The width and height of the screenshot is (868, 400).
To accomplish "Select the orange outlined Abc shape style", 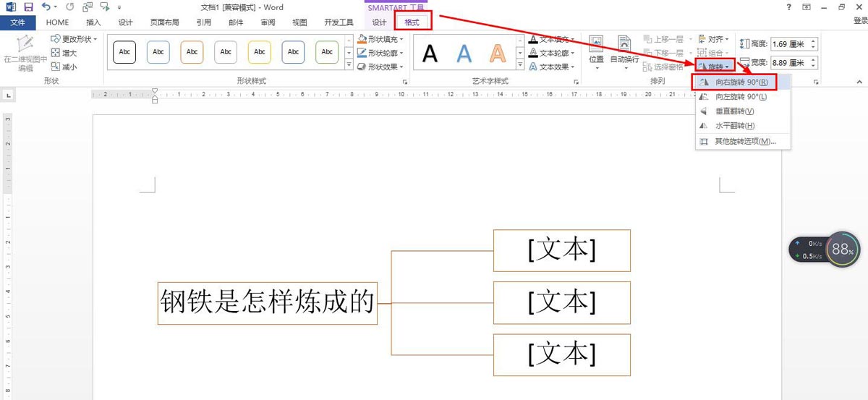I will tap(192, 52).
